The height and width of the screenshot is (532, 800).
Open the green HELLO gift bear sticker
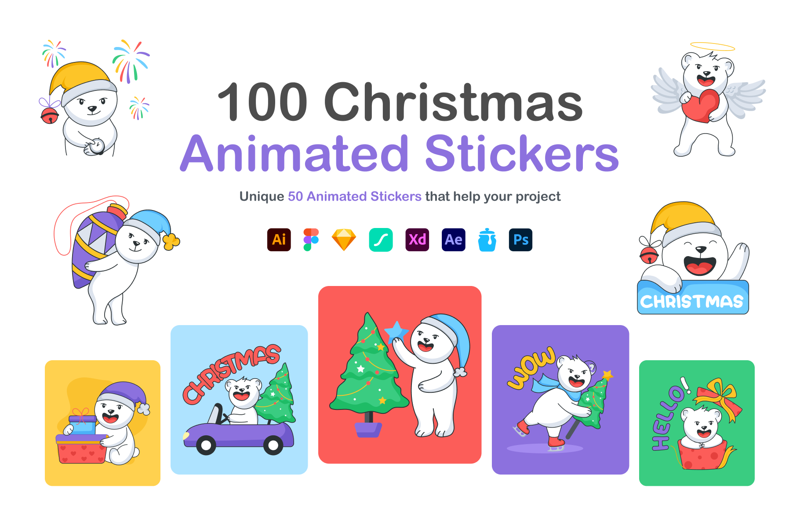point(697,423)
